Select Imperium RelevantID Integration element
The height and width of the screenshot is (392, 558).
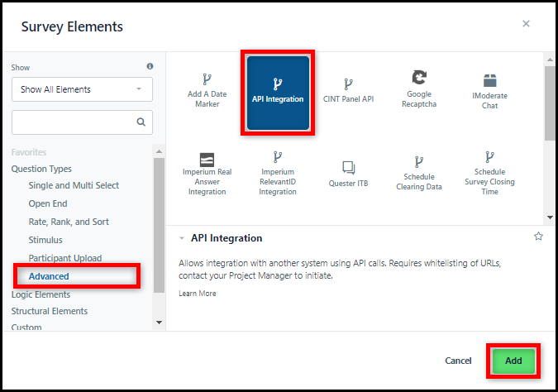tap(278, 174)
